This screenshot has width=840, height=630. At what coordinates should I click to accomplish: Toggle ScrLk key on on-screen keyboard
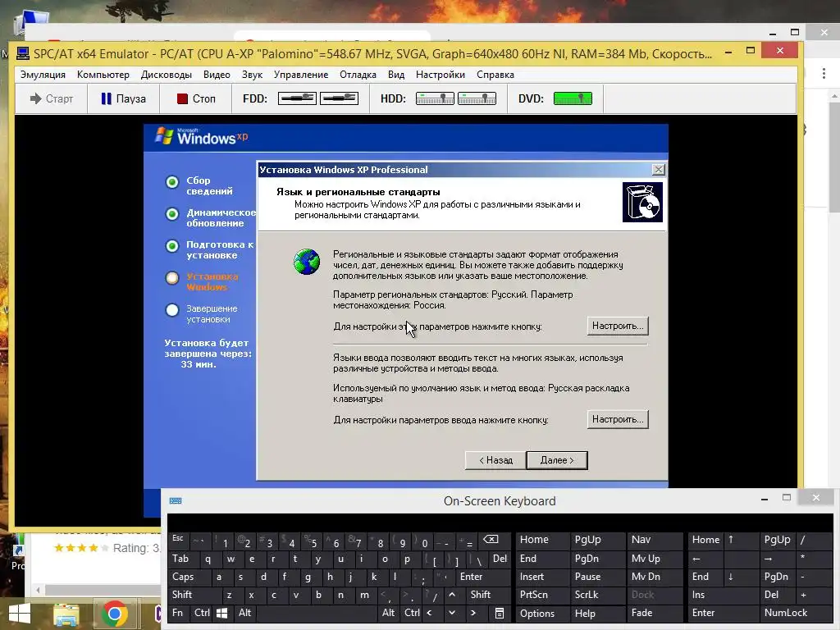(596, 595)
